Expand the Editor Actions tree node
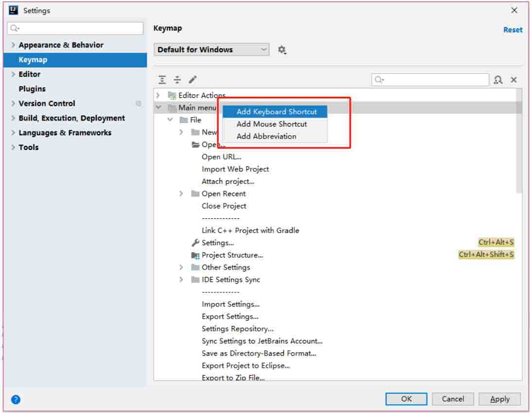Image resolution: width=532 pixels, height=414 pixels. point(158,95)
